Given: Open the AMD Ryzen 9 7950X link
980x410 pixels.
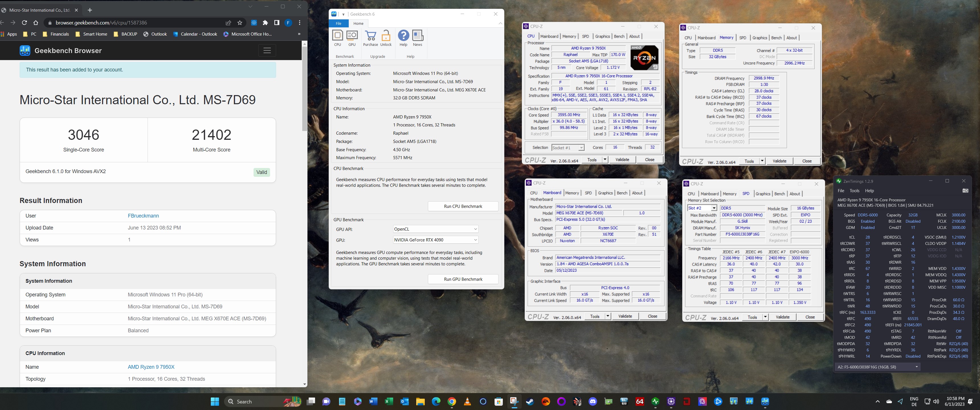Looking at the screenshot, I should point(151,367).
